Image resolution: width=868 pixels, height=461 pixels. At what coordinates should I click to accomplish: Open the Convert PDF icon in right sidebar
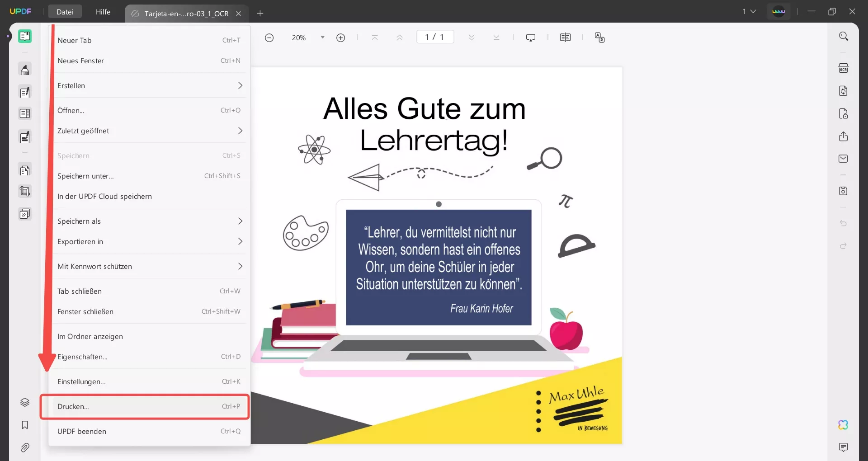click(x=844, y=91)
